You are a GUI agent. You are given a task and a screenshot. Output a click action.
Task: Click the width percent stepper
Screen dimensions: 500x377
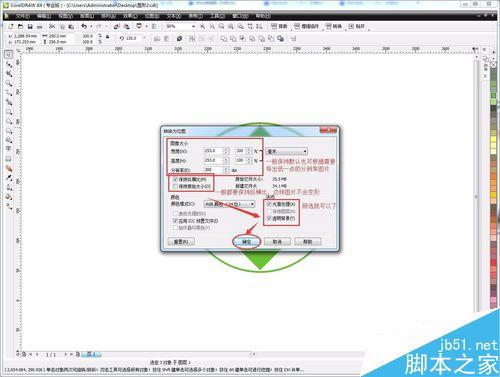pyautogui.click(x=249, y=151)
